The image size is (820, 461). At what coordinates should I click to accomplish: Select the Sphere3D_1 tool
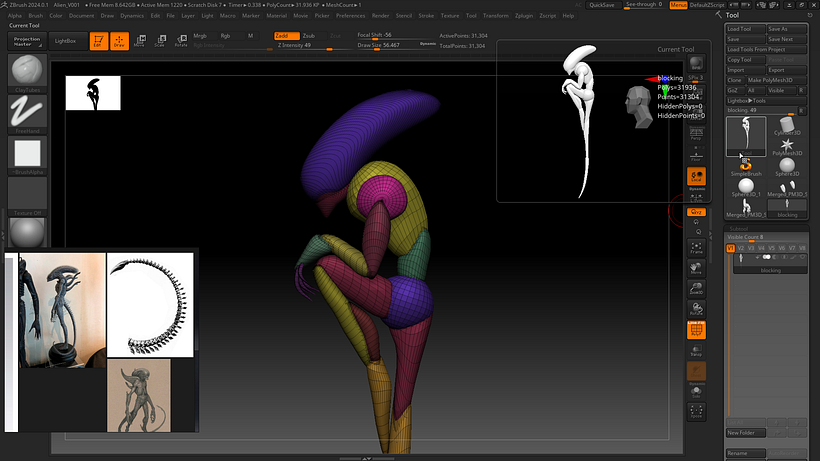(x=746, y=188)
